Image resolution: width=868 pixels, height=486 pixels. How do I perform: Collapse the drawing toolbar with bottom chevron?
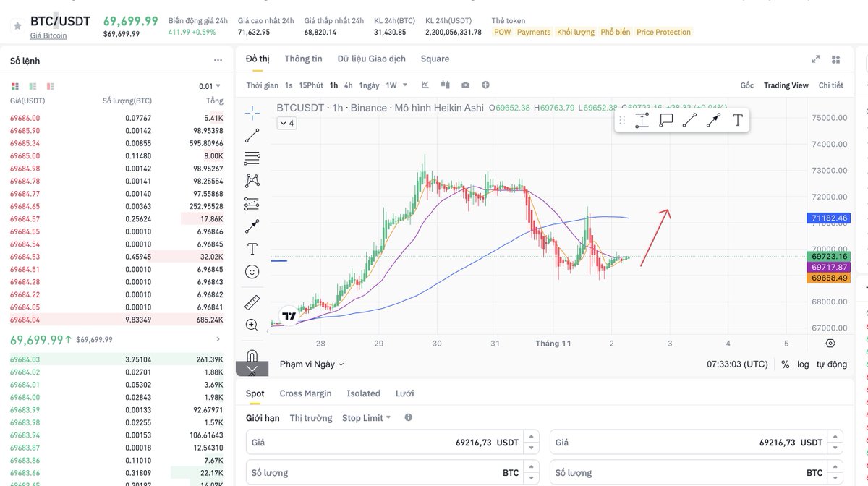252,369
